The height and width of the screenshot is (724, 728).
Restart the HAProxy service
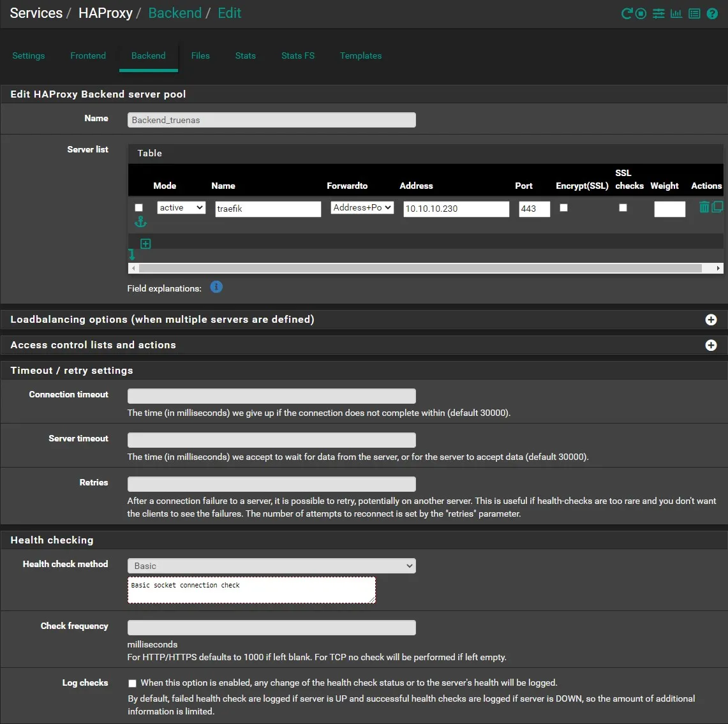click(x=627, y=13)
